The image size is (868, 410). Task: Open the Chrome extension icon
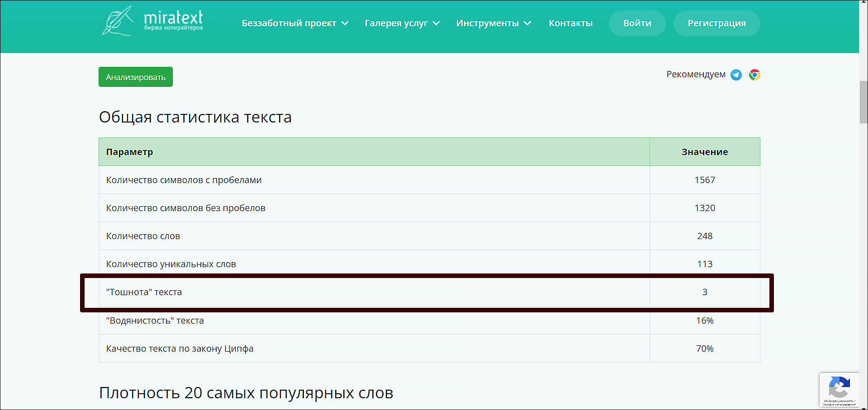(x=754, y=75)
